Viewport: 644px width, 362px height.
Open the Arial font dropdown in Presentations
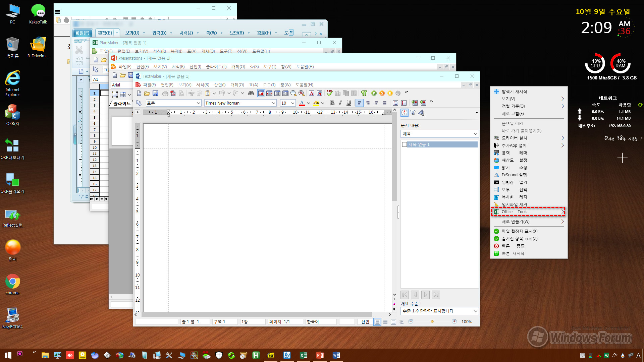pyautogui.click(x=122, y=85)
